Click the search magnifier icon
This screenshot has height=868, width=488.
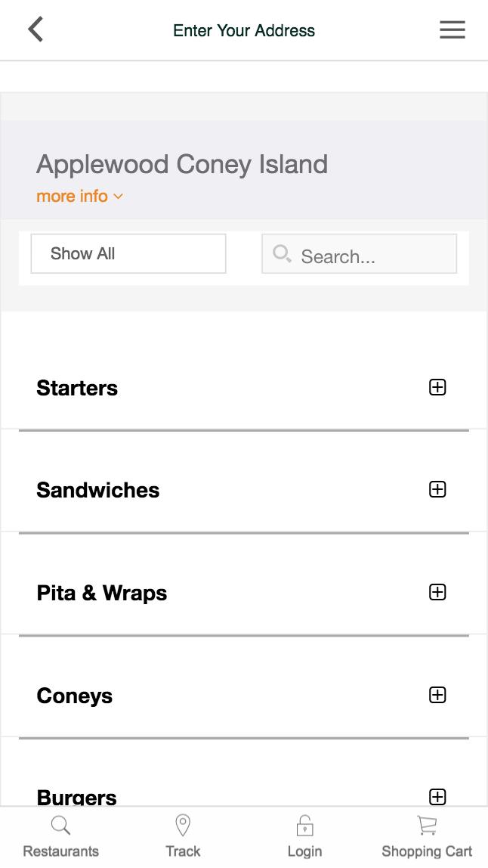282,253
